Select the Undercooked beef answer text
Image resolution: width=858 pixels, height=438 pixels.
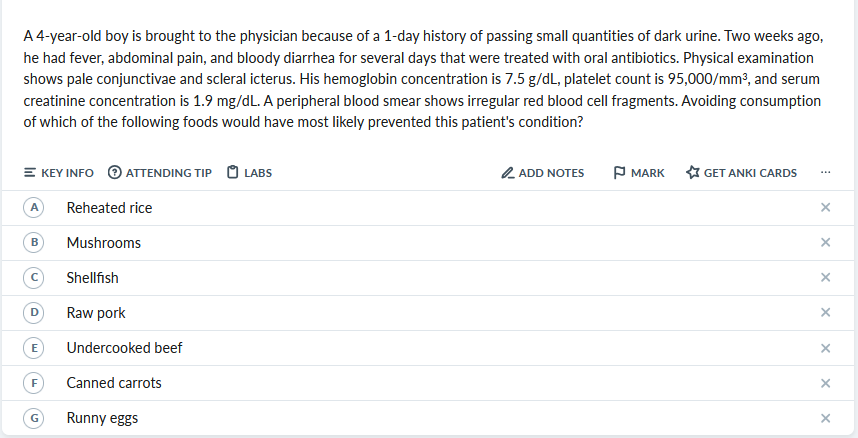click(x=124, y=348)
